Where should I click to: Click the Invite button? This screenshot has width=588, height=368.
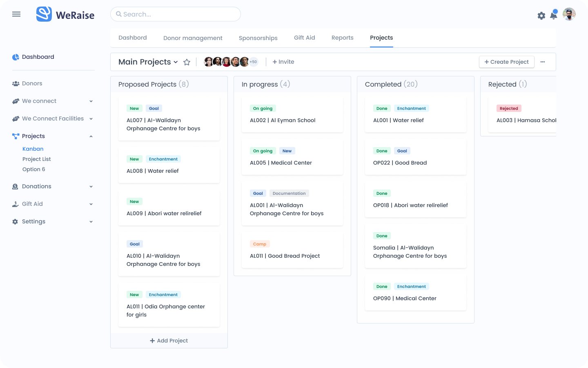[x=283, y=62]
